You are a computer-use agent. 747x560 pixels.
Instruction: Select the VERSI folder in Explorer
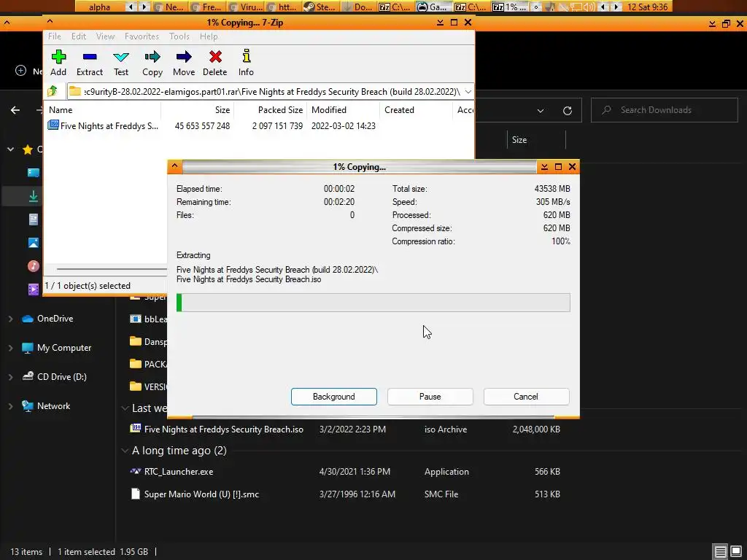pos(148,386)
